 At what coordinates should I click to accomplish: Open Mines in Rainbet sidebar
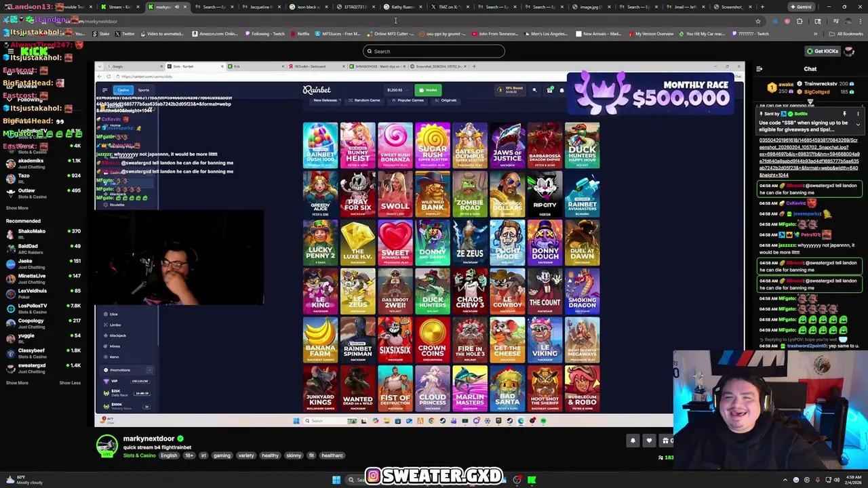[115, 346]
